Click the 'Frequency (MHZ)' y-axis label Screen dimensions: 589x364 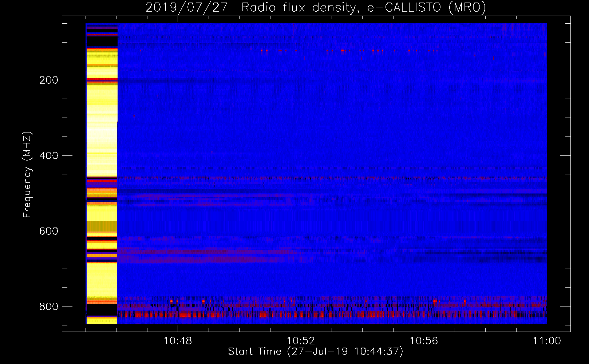pos(27,175)
